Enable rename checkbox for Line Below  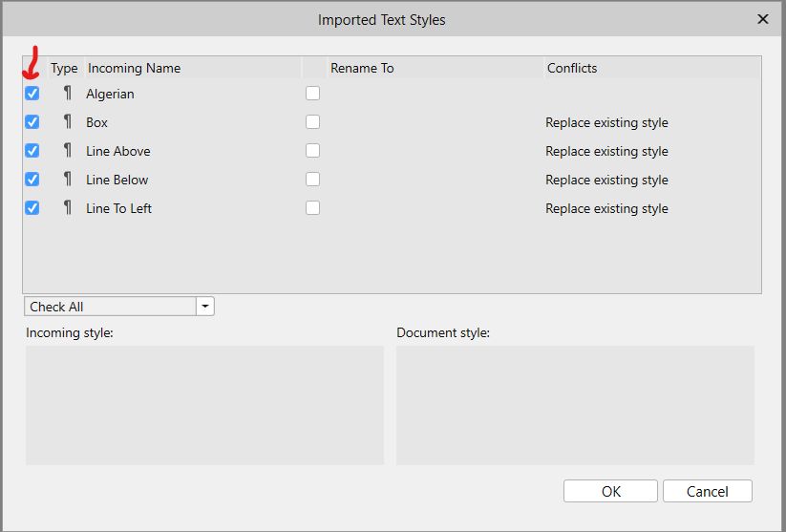pyautogui.click(x=313, y=179)
